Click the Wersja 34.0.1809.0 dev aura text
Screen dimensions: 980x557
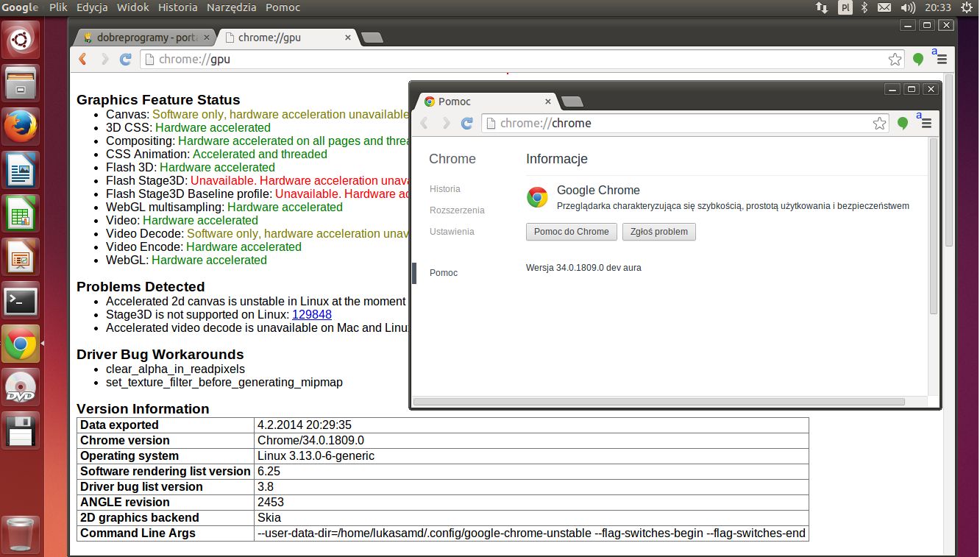tap(583, 268)
